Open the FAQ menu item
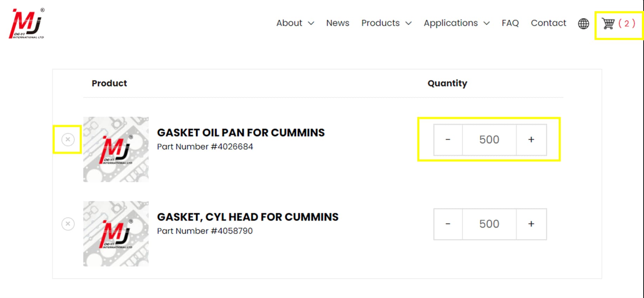 click(510, 23)
